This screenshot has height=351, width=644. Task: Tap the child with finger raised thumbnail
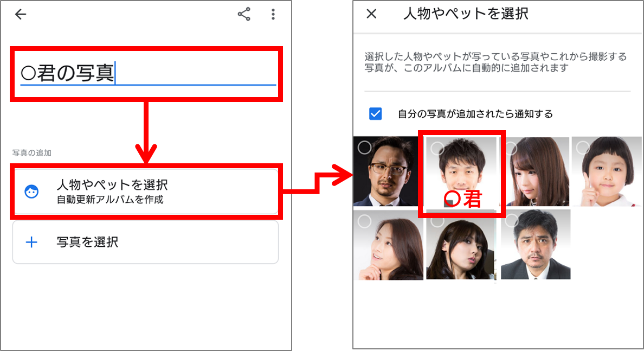pos(608,171)
